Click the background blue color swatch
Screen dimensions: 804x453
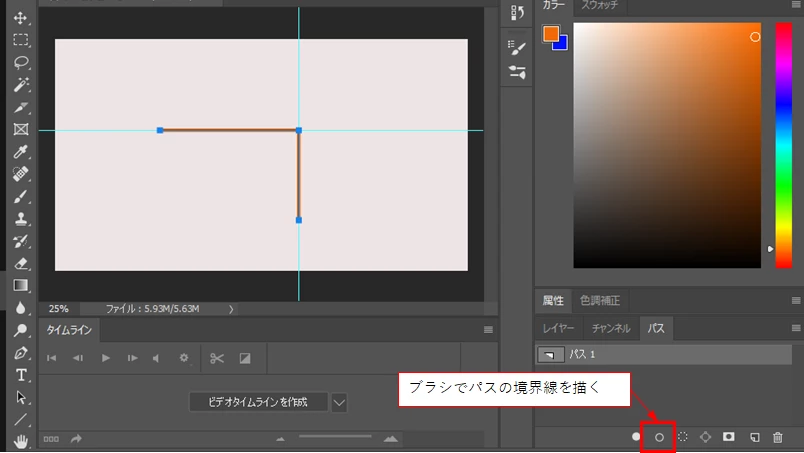tap(562, 45)
